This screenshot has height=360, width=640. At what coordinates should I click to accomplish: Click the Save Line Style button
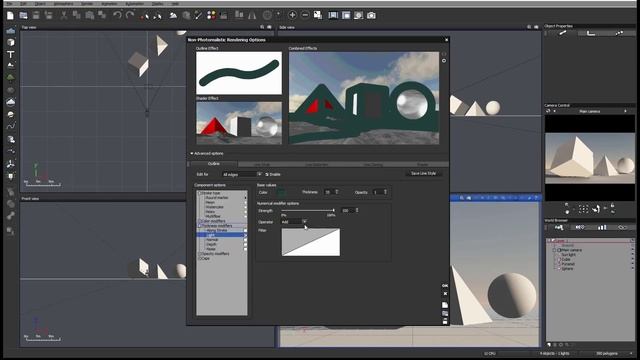(423, 173)
